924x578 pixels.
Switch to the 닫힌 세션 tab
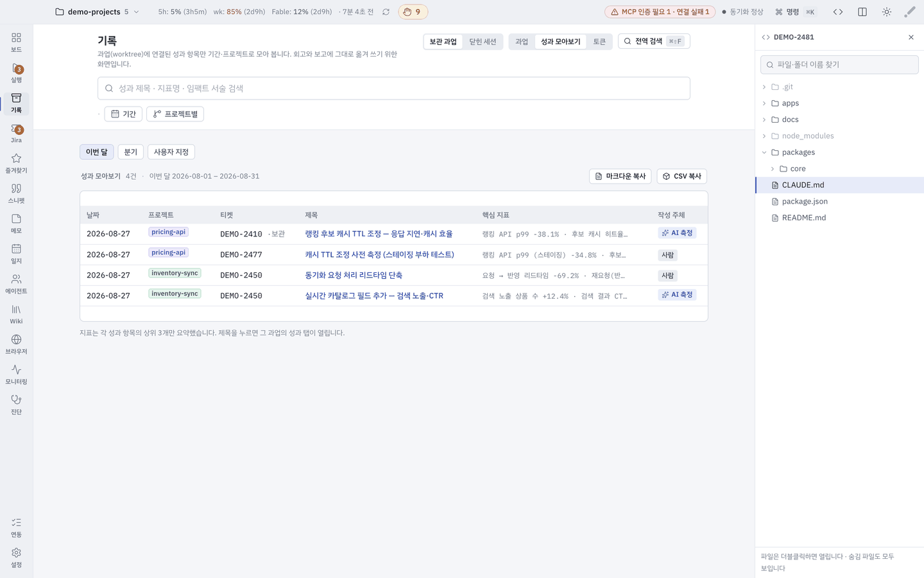click(x=483, y=42)
